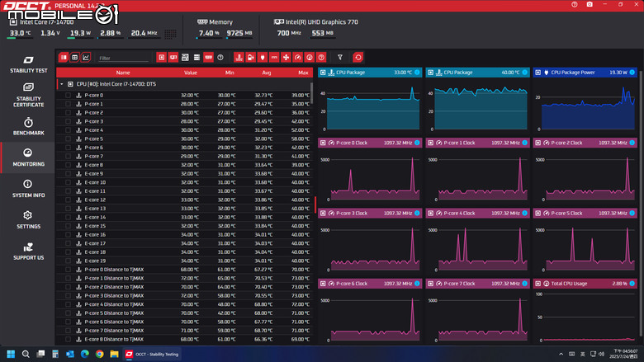Click the reset min/max values icon
This screenshot has width=644, height=362.
pyautogui.click(x=358, y=58)
